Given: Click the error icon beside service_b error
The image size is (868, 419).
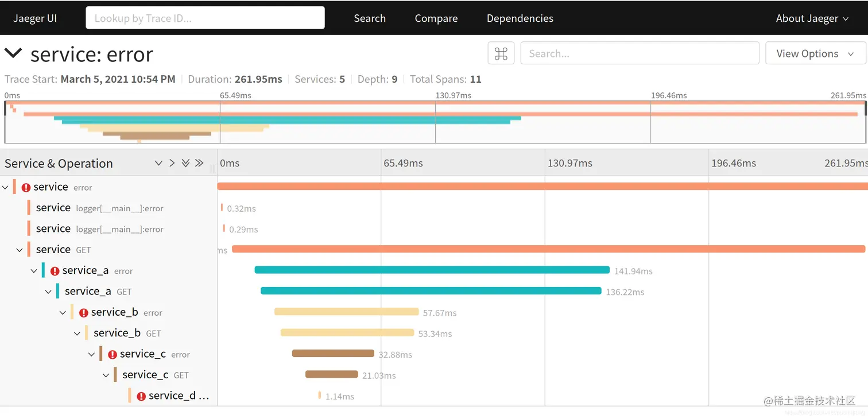Looking at the screenshot, I should (x=83, y=313).
